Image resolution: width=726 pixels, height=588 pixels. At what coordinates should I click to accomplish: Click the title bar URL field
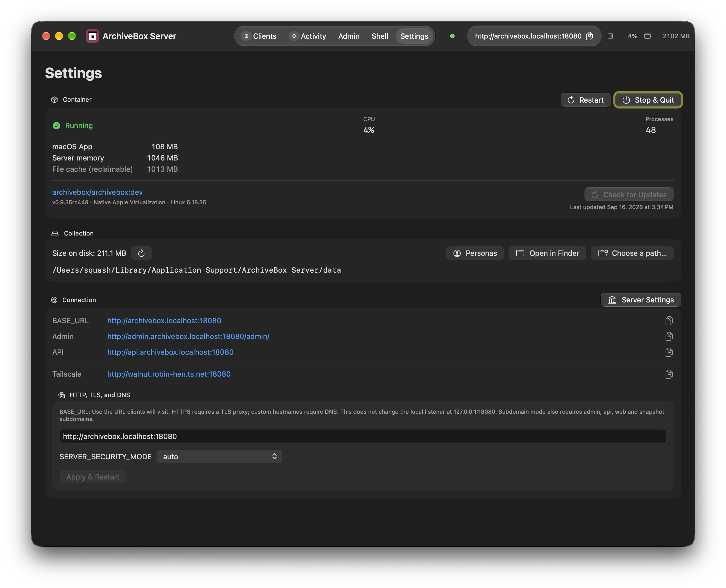point(534,36)
